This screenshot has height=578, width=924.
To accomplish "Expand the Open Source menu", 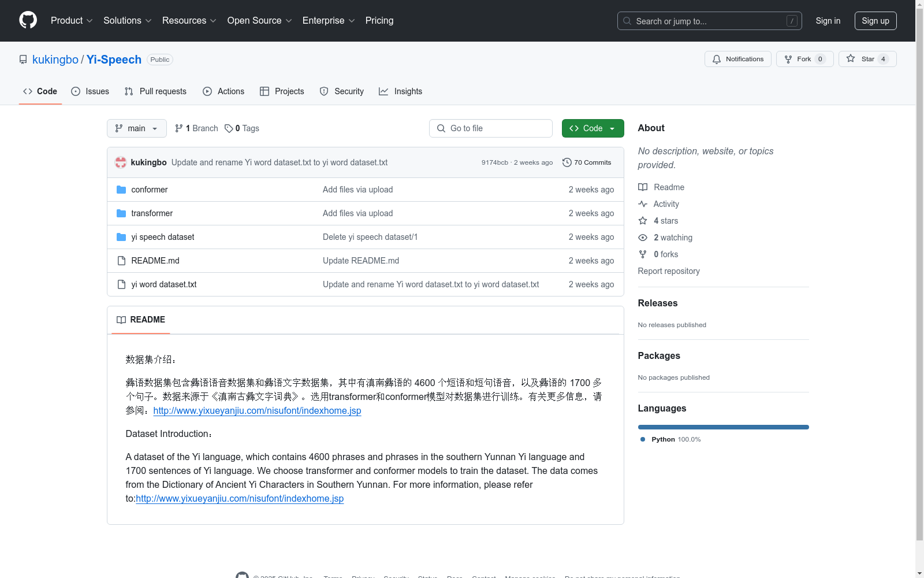I will click(260, 20).
